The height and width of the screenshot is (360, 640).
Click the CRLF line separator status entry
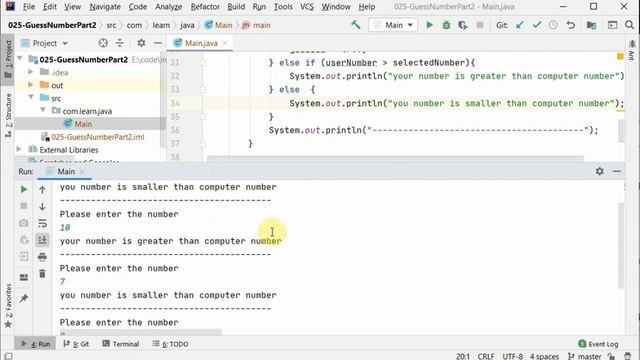(486, 356)
